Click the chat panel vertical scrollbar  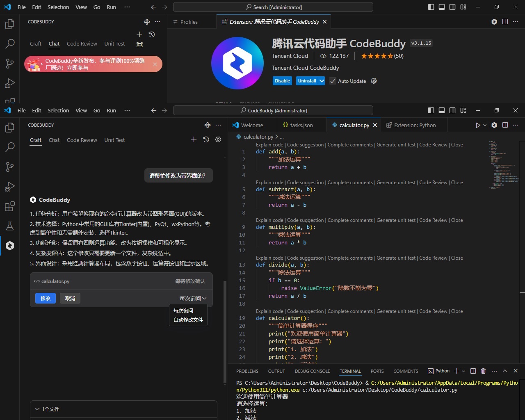click(225, 331)
